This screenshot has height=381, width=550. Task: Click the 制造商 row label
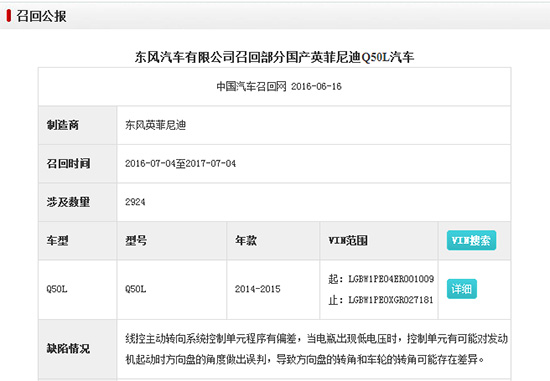point(63,125)
